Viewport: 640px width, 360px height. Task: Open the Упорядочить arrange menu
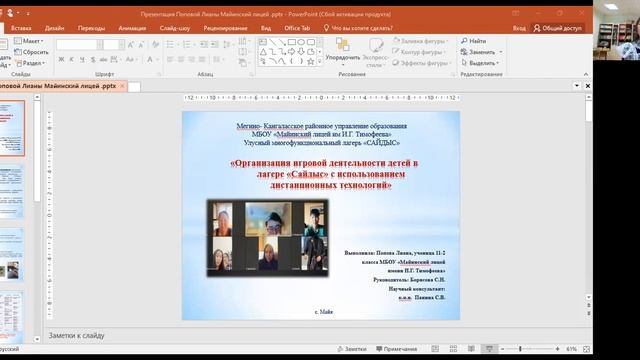pyautogui.click(x=343, y=52)
